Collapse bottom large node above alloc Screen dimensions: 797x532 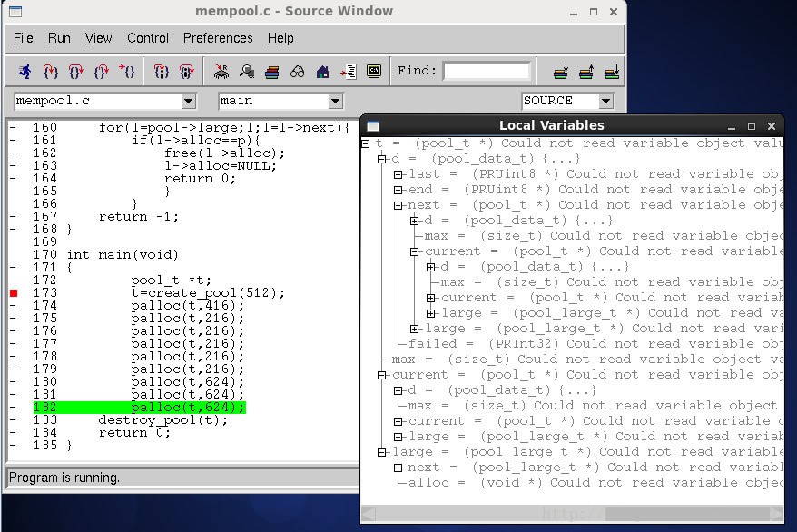[382, 452]
